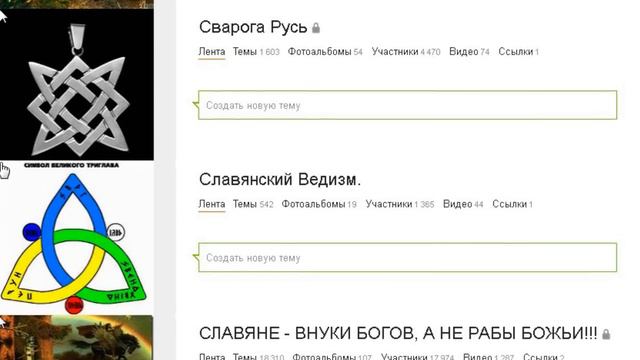Image resolution: width=640 pixels, height=360 pixels.
Task: Open the silver star pendant group image
Action: click(77, 85)
